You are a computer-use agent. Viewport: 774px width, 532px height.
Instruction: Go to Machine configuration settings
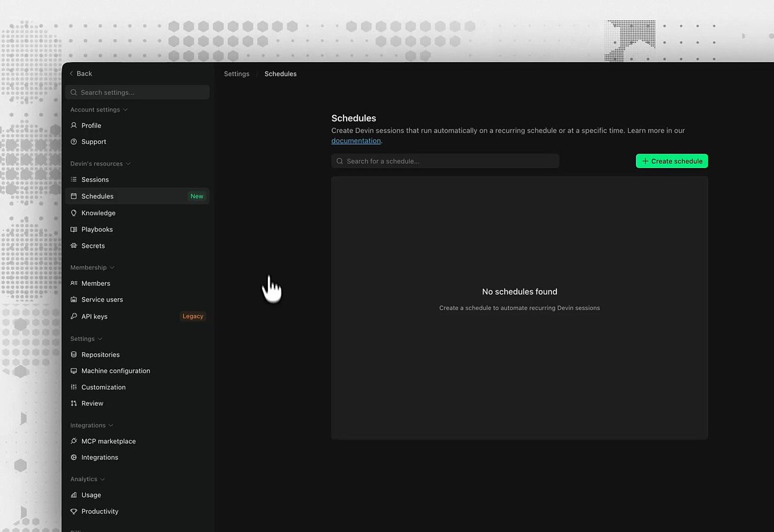point(116,371)
